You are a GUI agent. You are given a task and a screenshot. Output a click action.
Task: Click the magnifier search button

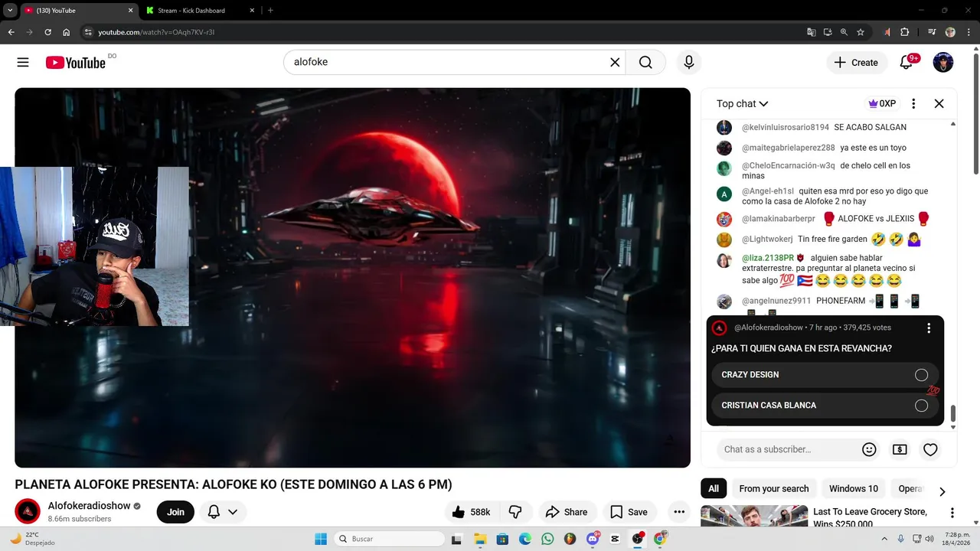coord(645,63)
